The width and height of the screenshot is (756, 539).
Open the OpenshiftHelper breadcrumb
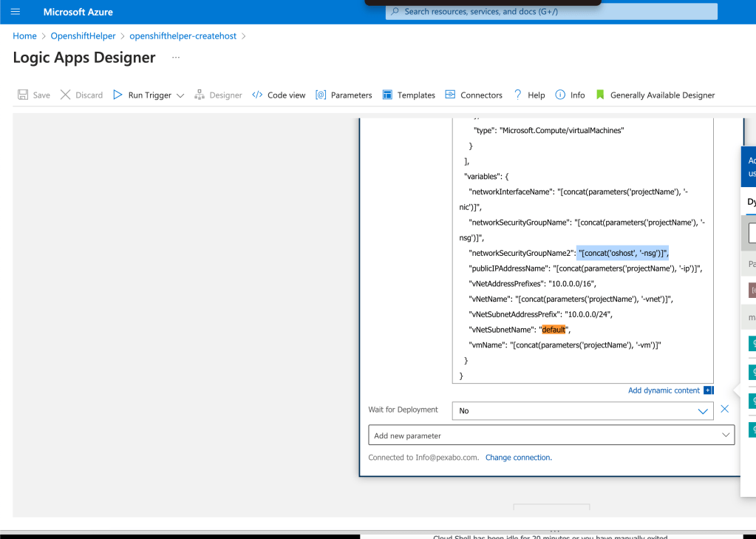pyautogui.click(x=83, y=35)
